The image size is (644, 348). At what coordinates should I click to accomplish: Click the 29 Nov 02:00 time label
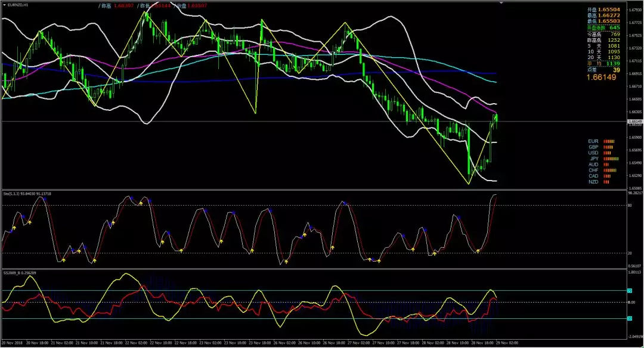point(507,343)
